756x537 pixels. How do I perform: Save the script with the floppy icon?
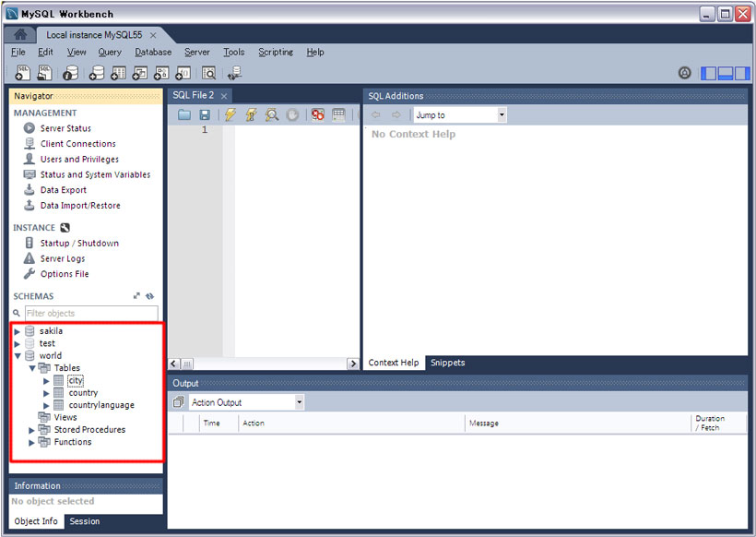205,114
